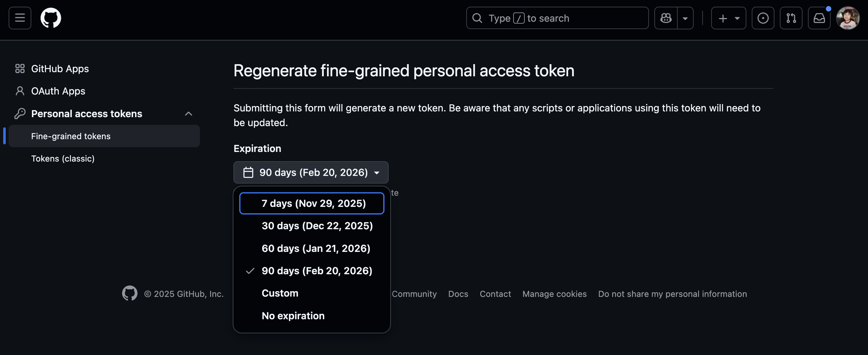Image resolution: width=868 pixels, height=355 pixels.
Task: View pull requests via its icon
Action: pyautogui.click(x=791, y=18)
